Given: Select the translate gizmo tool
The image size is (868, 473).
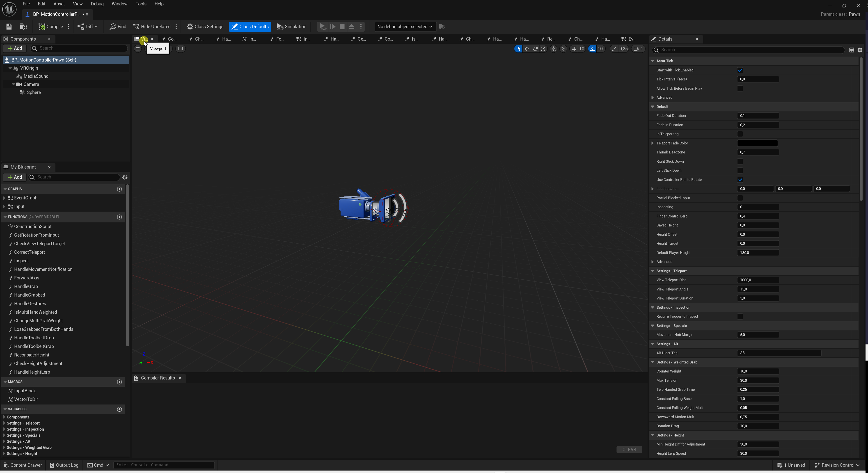Looking at the screenshot, I should pos(527,49).
